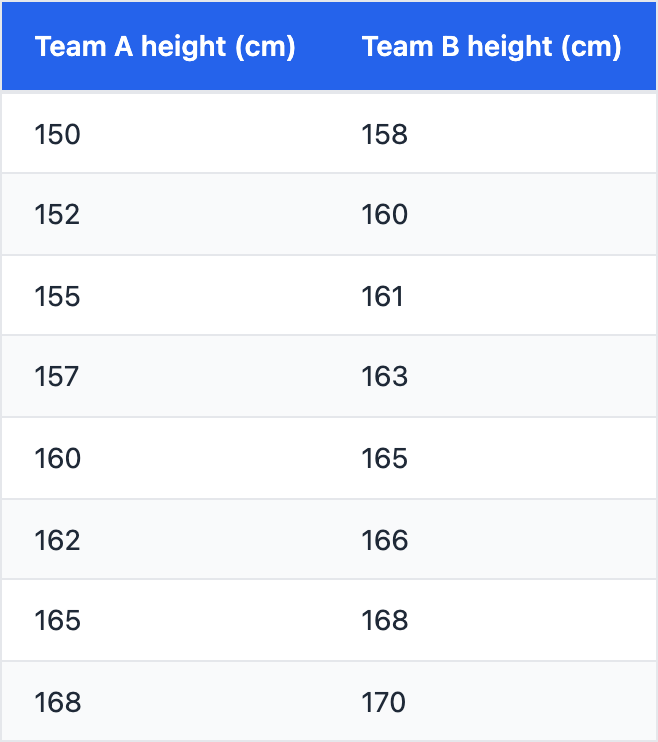Click the 168 cell in Team A column
Image resolution: width=658 pixels, height=742 pixels.
pyautogui.click(x=57, y=703)
